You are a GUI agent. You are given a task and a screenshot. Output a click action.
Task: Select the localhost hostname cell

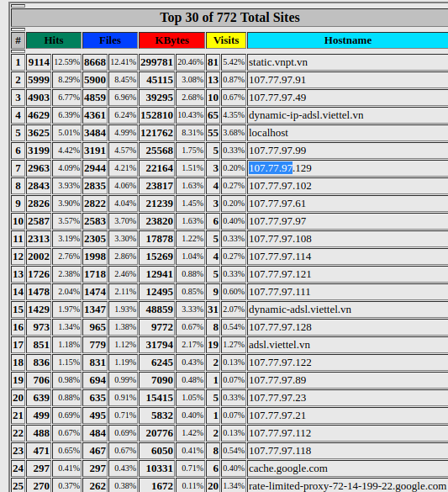click(268, 133)
